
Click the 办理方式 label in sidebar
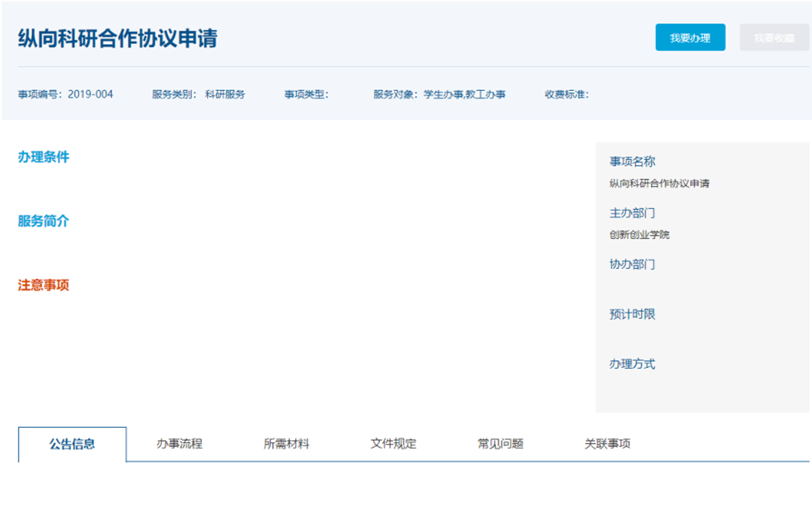click(632, 364)
